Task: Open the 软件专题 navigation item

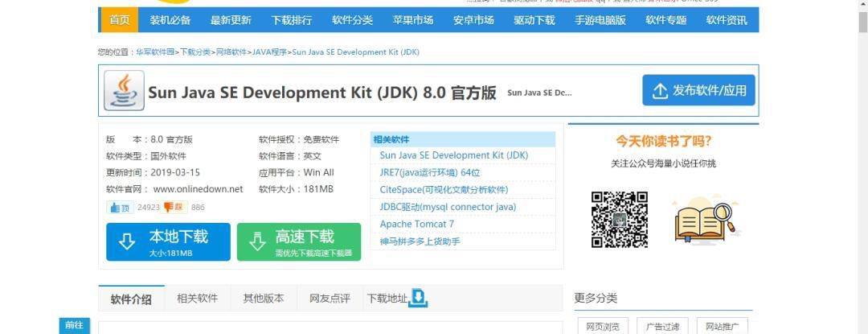Action: click(x=666, y=20)
